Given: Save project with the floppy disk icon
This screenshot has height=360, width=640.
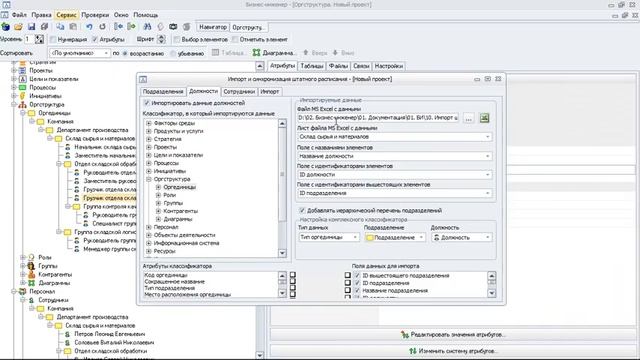Looking at the screenshot, I should point(31,27).
